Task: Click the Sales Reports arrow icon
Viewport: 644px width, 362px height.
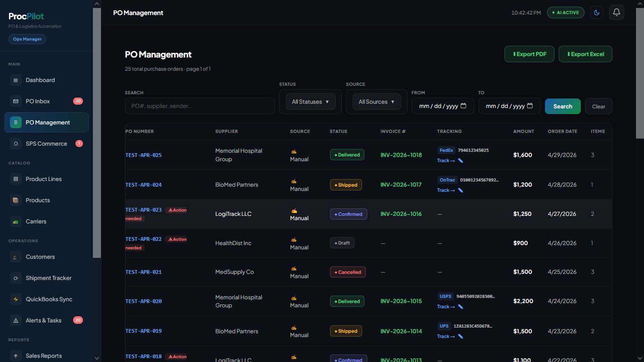Action: 16,356
